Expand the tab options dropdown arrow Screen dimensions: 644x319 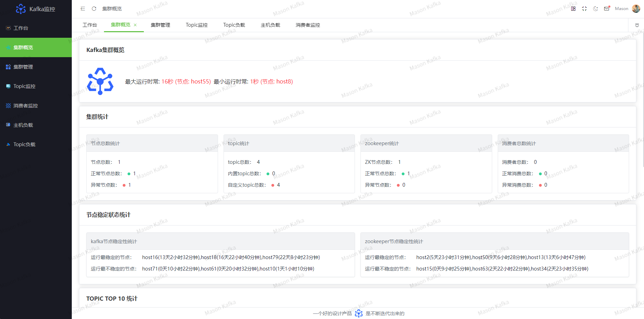pos(637,25)
